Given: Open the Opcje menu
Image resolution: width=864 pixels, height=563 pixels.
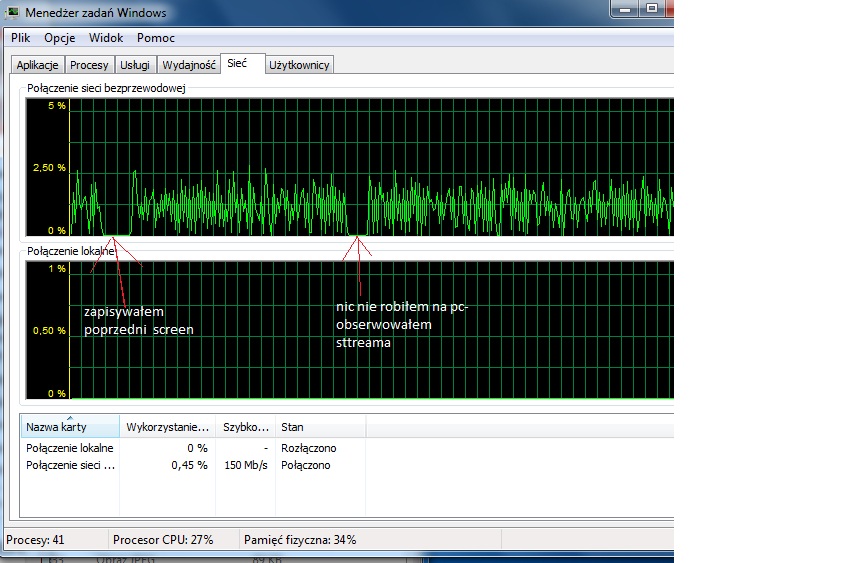Looking at the screenshot, I should (60, 38).
